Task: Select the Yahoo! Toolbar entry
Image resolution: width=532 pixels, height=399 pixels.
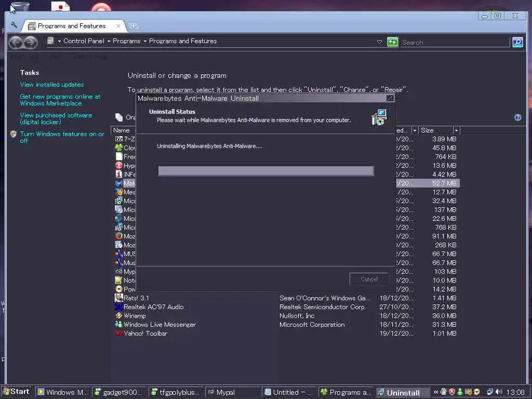Action: pyautogui.click(x=145, y=333)
